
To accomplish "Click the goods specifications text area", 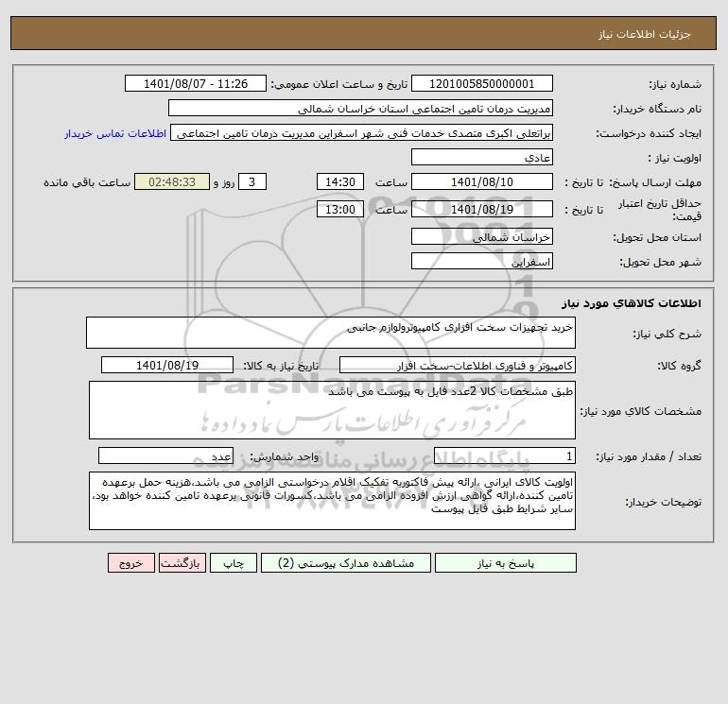I will (332, 410).
